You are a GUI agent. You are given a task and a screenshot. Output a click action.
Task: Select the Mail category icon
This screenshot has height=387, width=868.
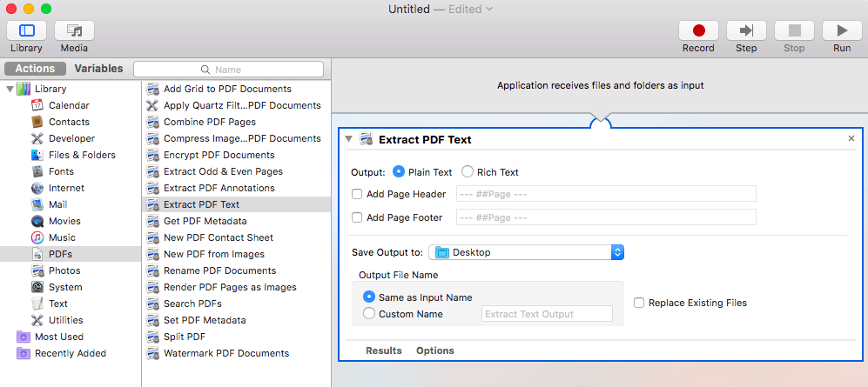[x=37, y=204]
